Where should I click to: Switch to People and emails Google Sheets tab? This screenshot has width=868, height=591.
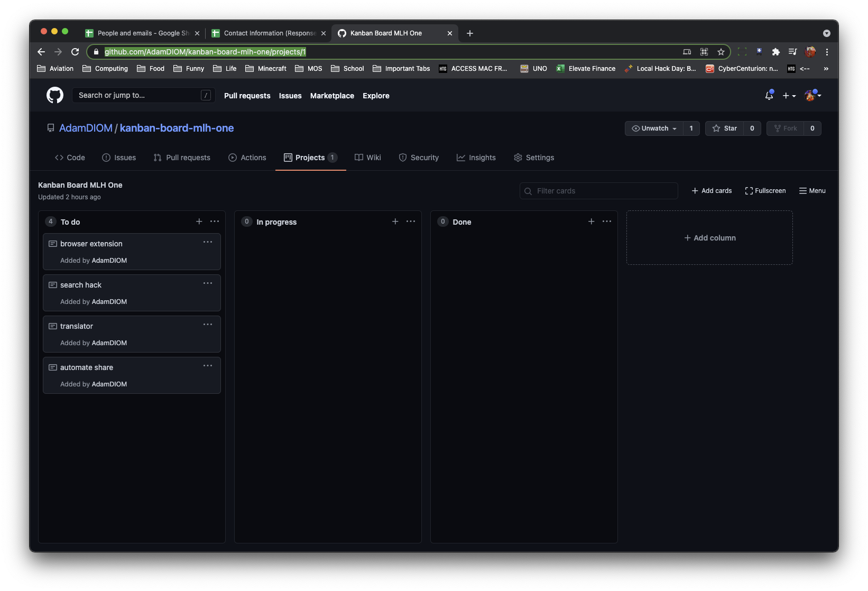pos(143,33)
